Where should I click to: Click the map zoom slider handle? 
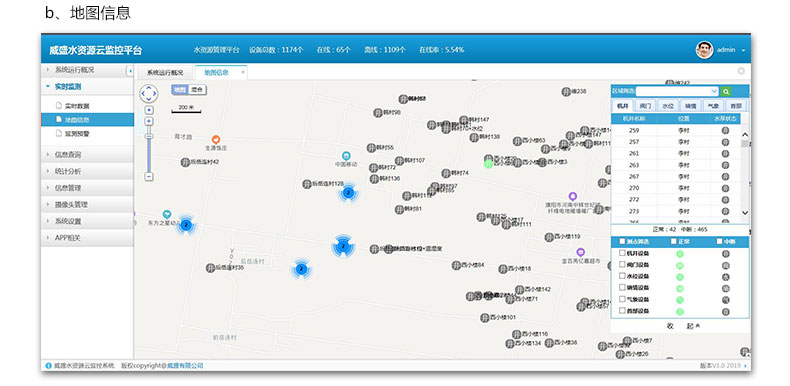pos(149,136)
